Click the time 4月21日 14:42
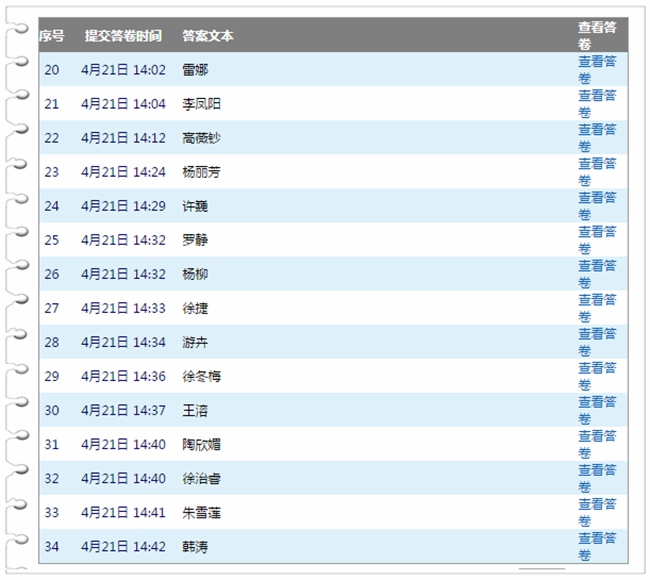This screenshot has width=650, height=580. [124, 546]
